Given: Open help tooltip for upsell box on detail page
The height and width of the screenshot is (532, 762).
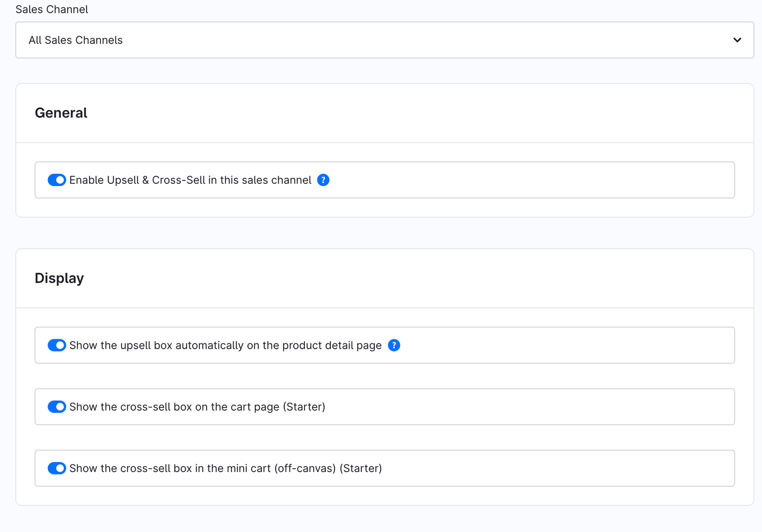Looking at the screenshot, I should (x=394, y=345).
